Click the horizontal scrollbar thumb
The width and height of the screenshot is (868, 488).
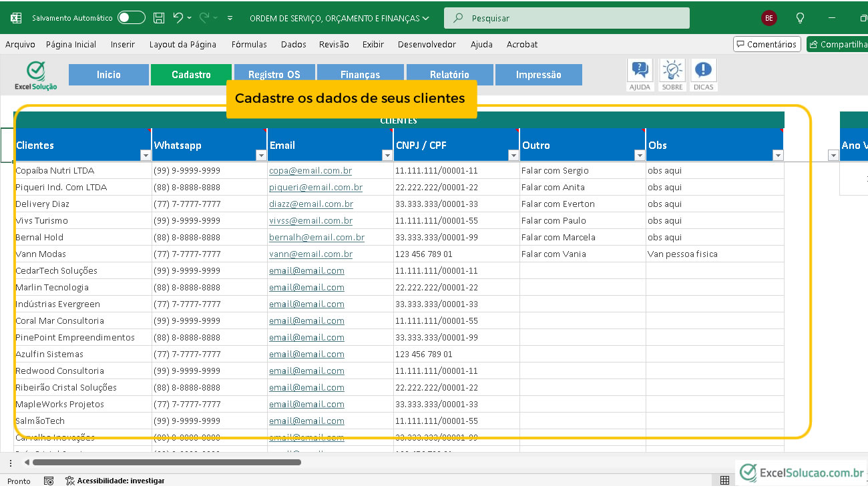point(167,462)
